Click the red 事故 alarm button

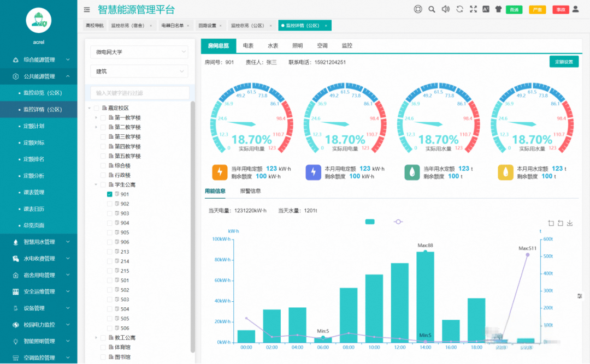click(x=560, y=10)
